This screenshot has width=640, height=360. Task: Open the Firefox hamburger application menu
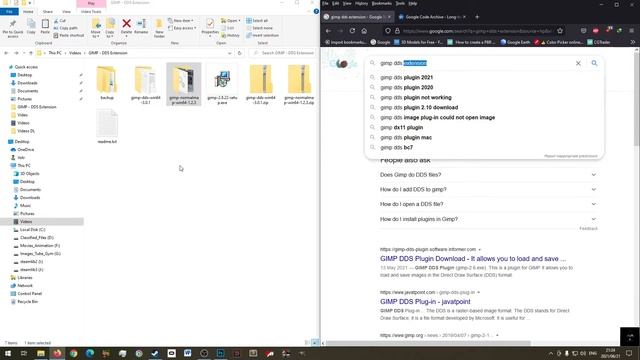(631, 31)
